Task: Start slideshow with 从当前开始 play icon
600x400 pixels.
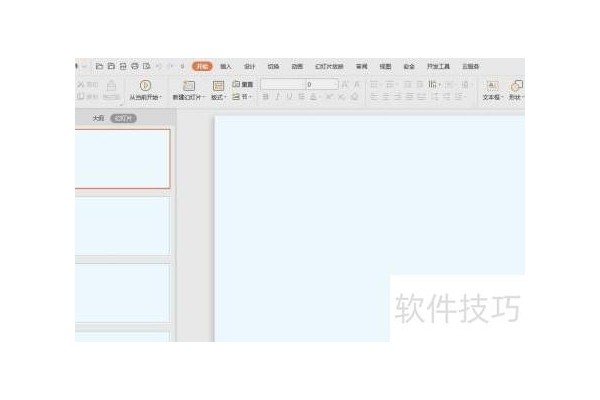Action: (x=145, y=85)
